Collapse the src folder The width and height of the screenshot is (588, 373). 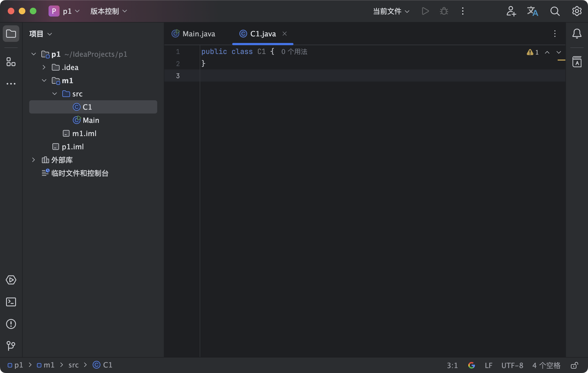pyautogui.click(x=55, y=94)
